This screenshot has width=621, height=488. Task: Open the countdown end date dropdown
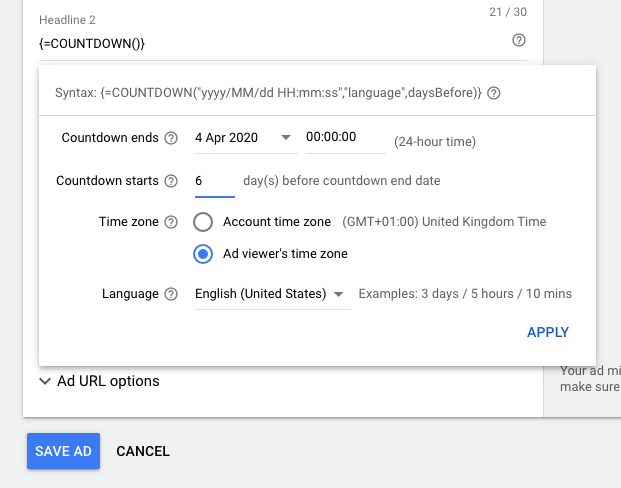point(286,138)
